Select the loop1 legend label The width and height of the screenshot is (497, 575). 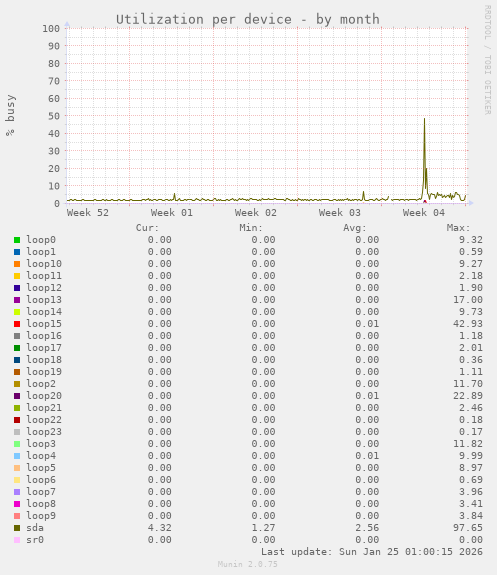pyautogui.click(x=41, y=252)
